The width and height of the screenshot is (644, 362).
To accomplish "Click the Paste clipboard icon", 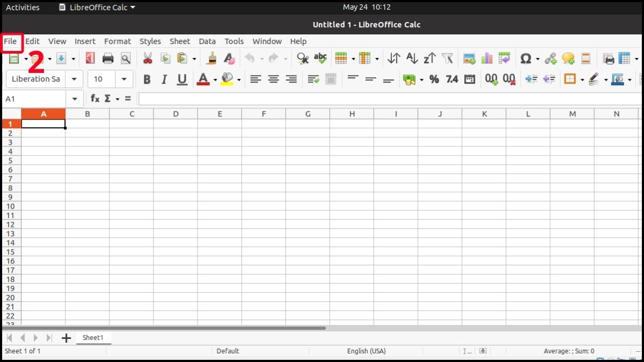I will tap(182, 58).
